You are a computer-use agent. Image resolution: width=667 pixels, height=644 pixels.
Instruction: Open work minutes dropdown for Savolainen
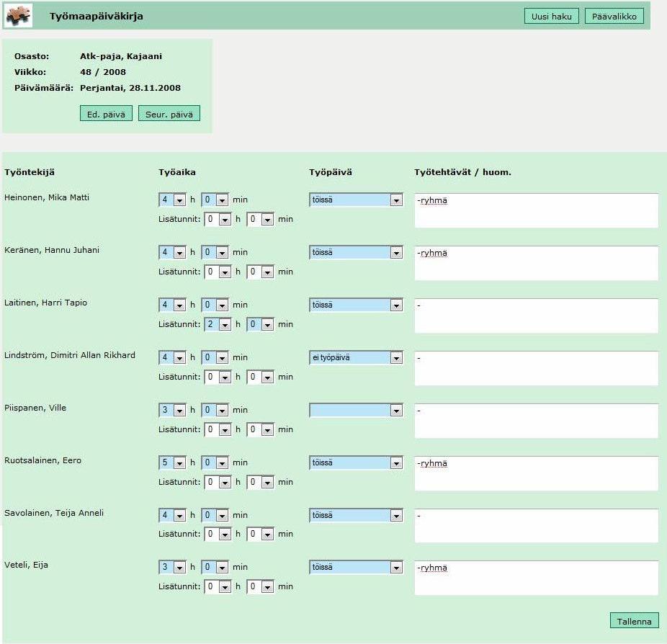click(215, 515)
